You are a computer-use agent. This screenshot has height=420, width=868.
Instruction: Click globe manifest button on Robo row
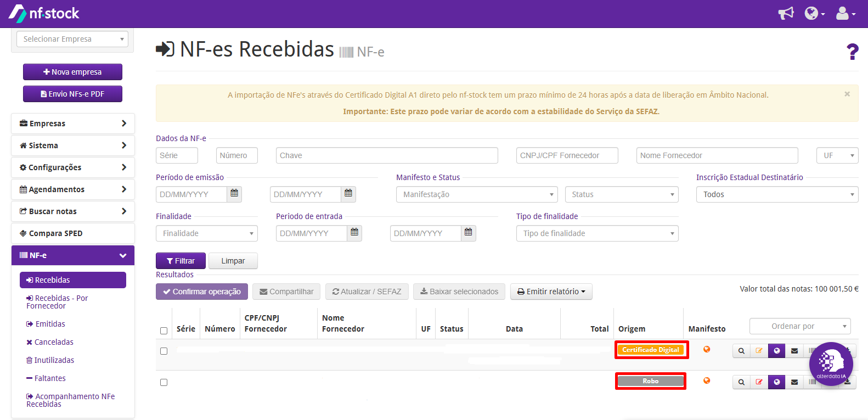(x=776, y=382)
